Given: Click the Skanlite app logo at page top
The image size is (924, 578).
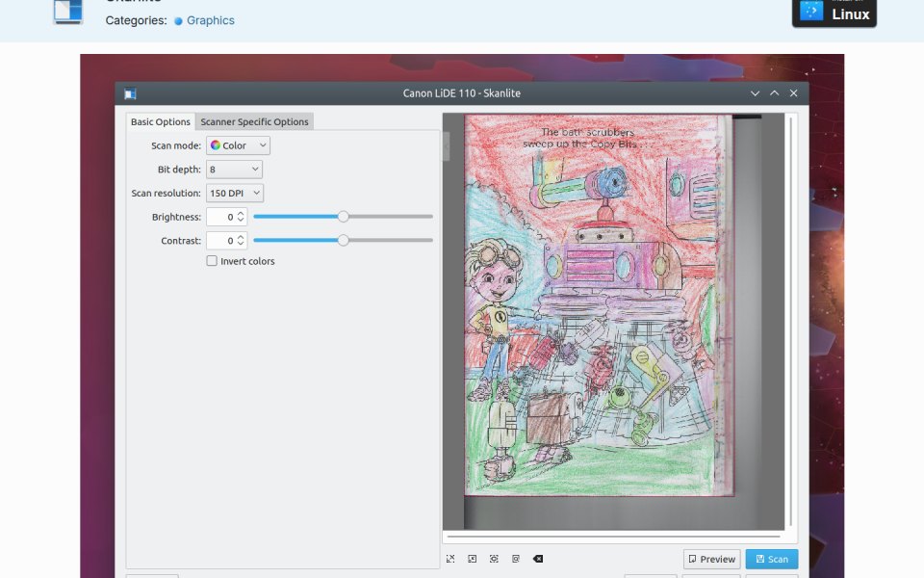Looking at the screenshot, I should 68,12.
